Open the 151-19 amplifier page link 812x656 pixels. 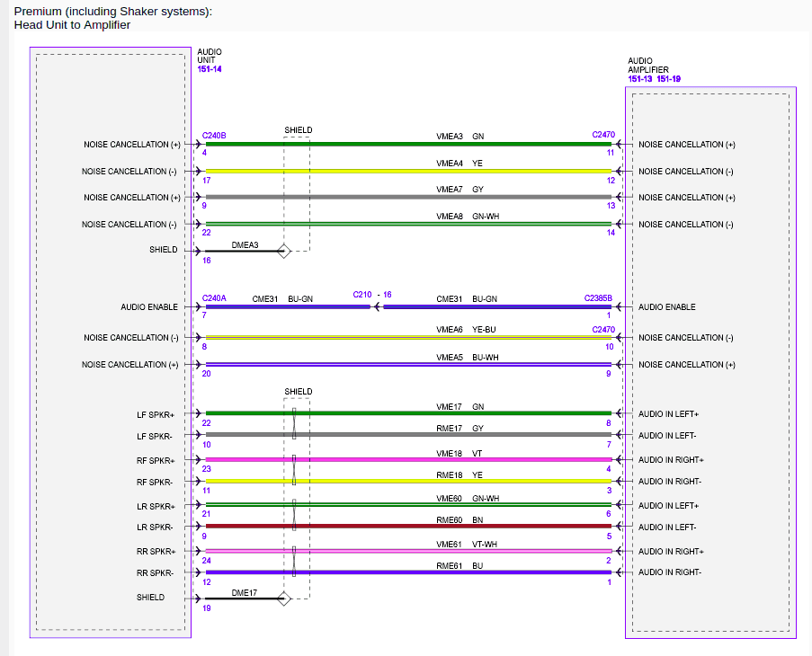668,79
